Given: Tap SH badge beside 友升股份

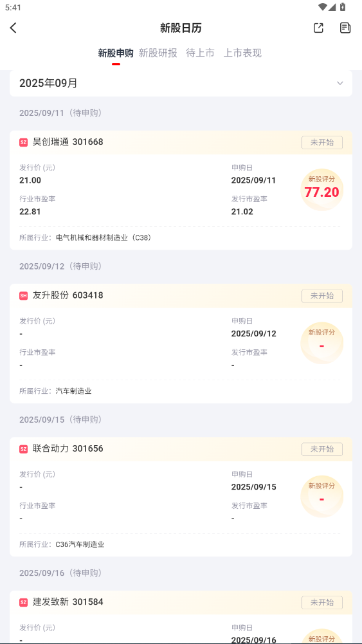Looking at the screenshot, I should [x=23, y=296].
